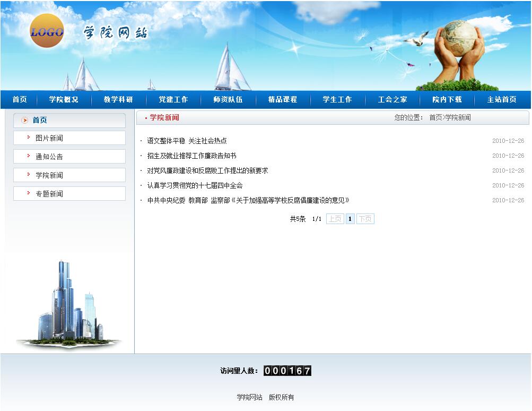Open 专题新闻 in the sidebar
This screenshot has height=411, width=532.
(69, 194)
